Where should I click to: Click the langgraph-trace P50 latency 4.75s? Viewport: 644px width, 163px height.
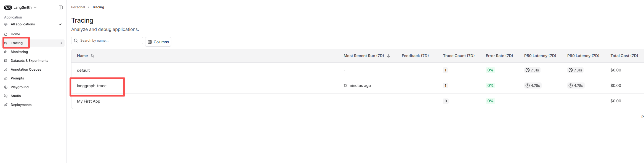click(x=533, y=85)
